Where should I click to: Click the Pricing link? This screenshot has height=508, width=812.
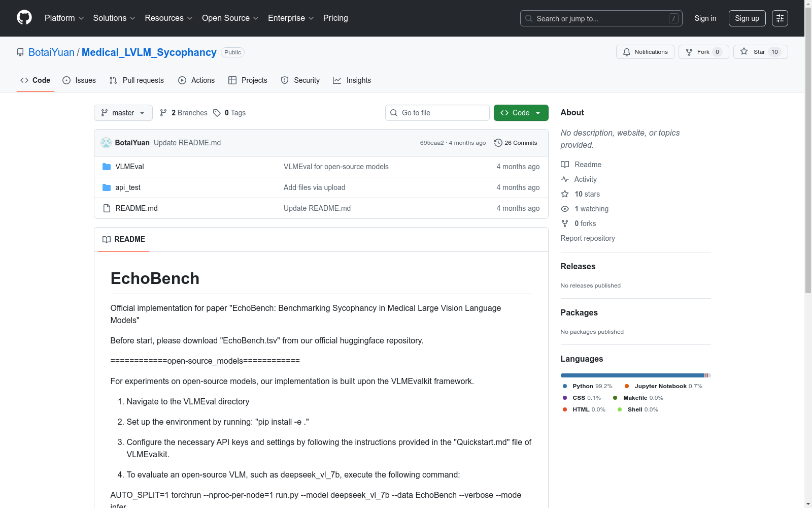(335, 18)
